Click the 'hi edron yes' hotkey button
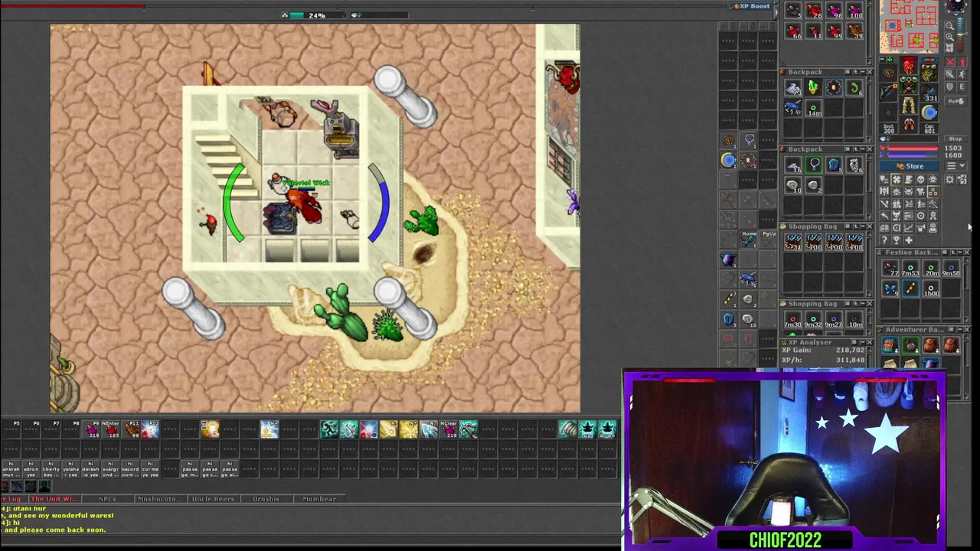 [31, 469]
